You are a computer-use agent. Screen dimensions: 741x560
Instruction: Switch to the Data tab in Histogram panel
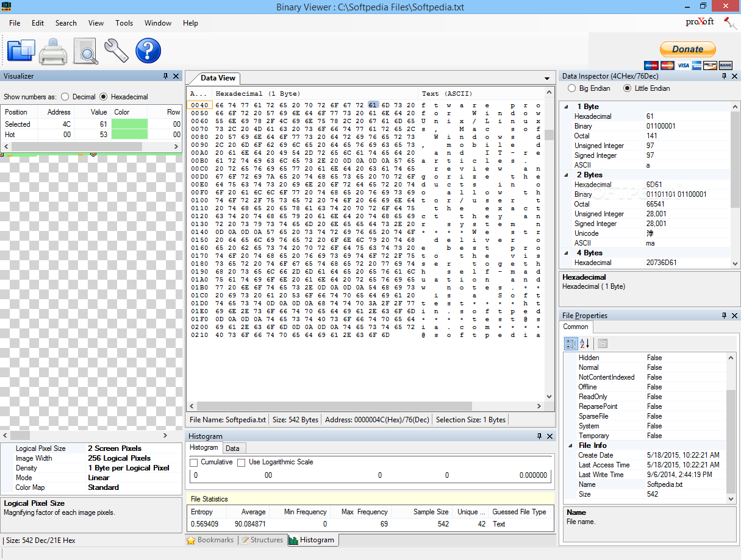[x=232, y=448]
